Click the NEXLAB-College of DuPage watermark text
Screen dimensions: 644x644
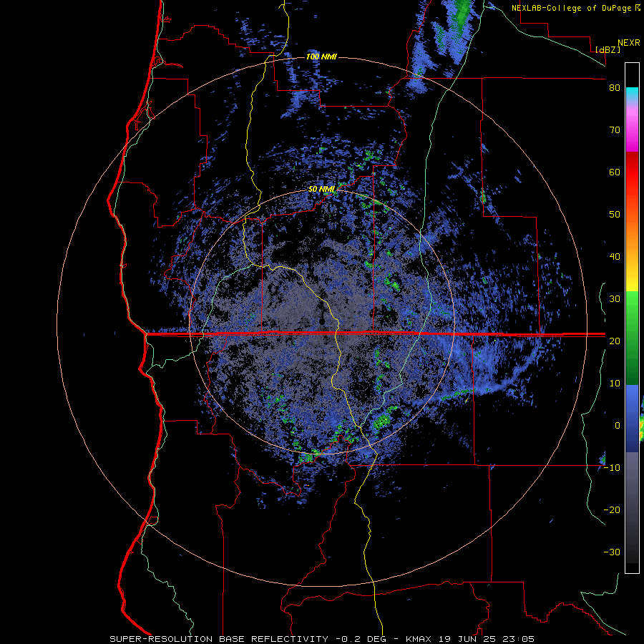pyautogui.click(x=575, y=8)
